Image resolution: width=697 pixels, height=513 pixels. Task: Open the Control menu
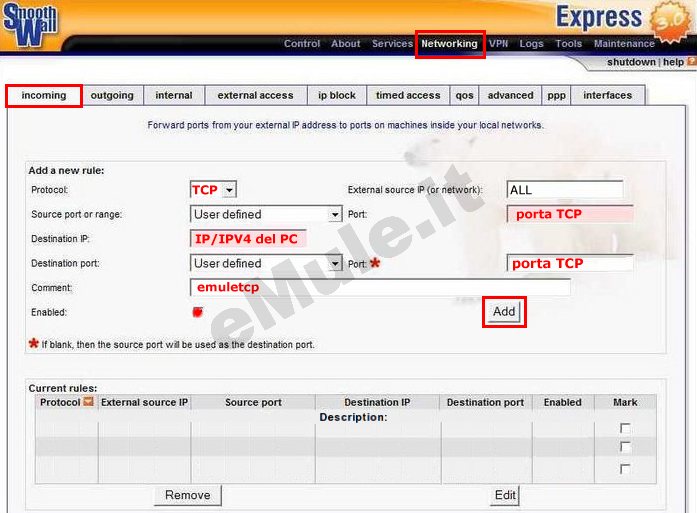(302, 44)
